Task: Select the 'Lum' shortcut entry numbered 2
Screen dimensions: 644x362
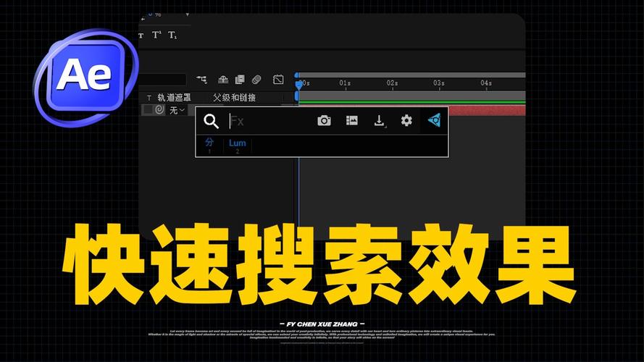Action: 238,146
